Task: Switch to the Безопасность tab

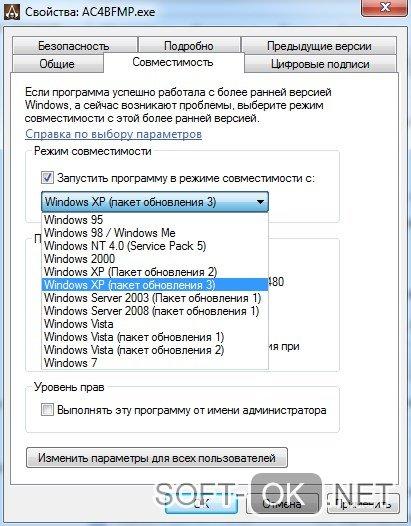Action: click(x=74, y=46)
